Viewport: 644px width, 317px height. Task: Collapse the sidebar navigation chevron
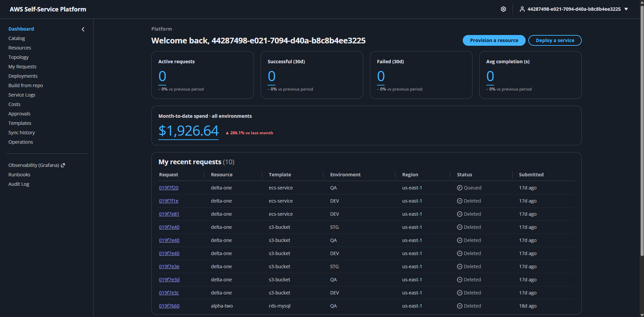click(x=83, y=29)
